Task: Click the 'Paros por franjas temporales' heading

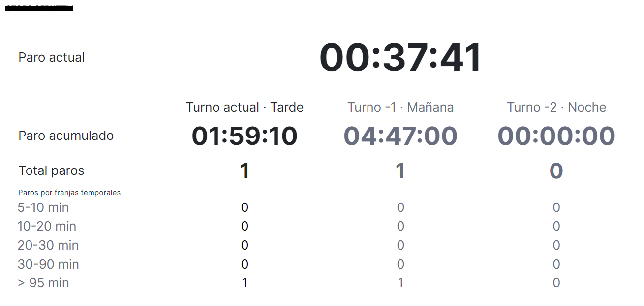Action: pos(69,193)
